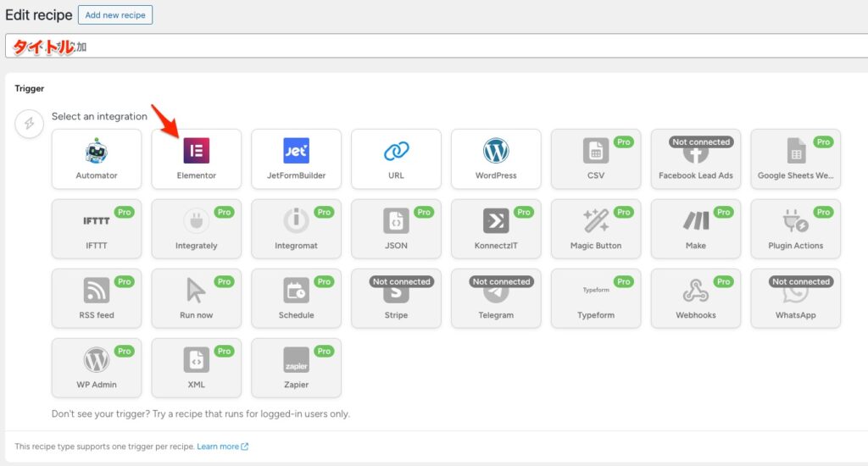
Task: Select the Zapier integration
Action: click(296, 368)
